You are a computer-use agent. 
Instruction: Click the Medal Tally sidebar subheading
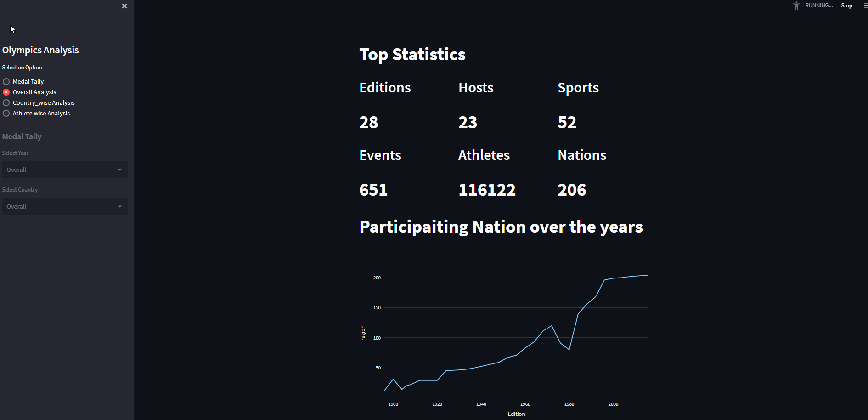pos(22,136)
